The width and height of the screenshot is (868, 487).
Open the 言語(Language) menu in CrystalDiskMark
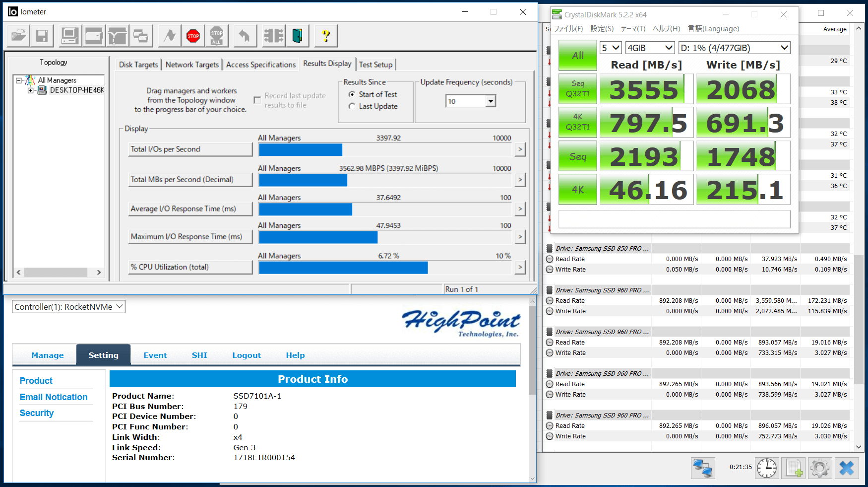(x=713, y=29)
